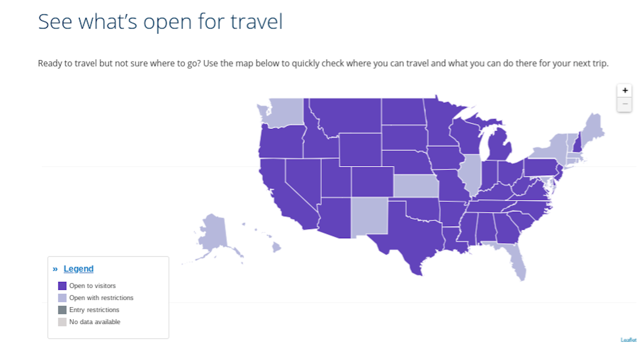The height and width of the screenshot is (356, 644).
Task: Open the Legend link
Action: (78, 269)
